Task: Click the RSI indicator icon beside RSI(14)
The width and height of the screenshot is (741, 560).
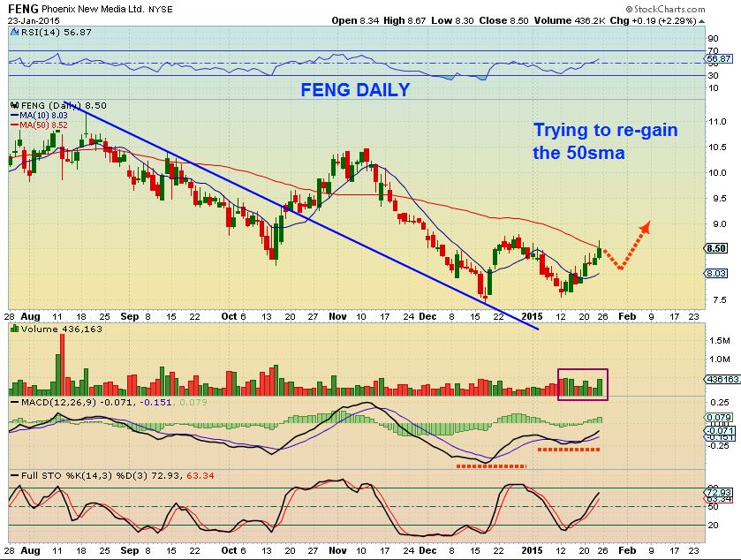Action: pyautogui.click(x=15, y=32)
